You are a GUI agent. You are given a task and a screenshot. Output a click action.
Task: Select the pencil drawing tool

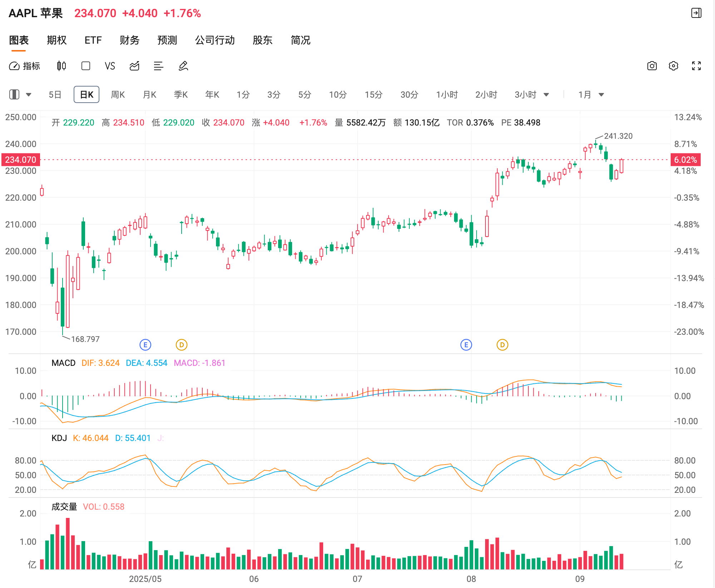tap(183, 66)
